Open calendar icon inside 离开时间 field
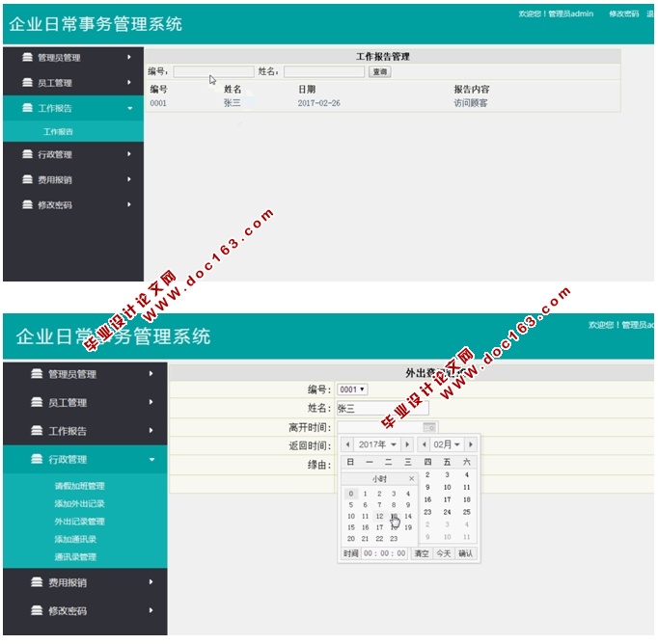This screenshot has height=644, width=658. pos(429,427)
